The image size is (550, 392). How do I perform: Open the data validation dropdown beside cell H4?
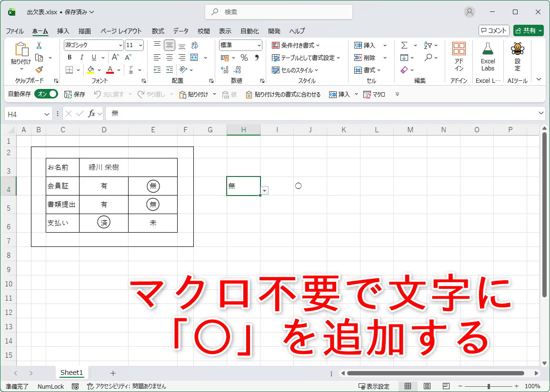coord(264,190)
